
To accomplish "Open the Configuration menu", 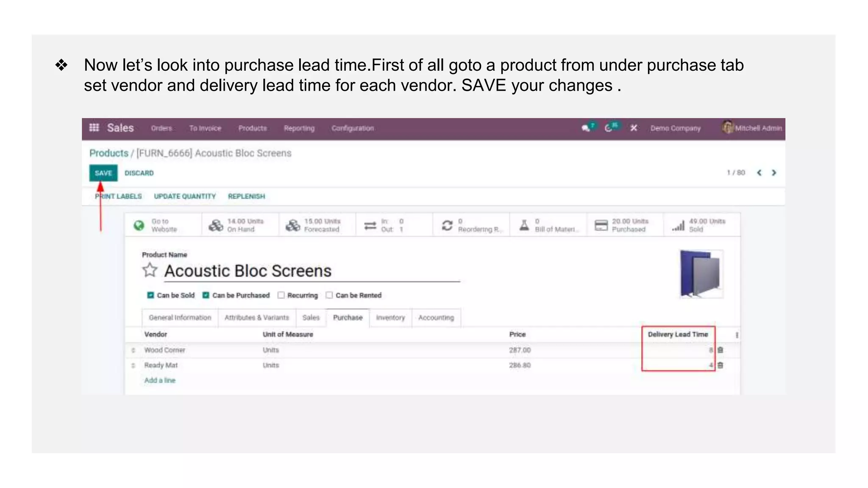I will coord(353,128).
